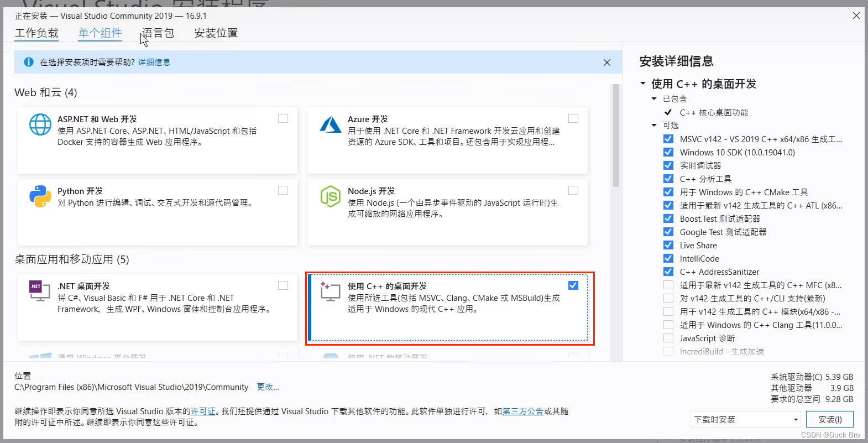Click the 系统驱动器(C) 5.39 GB text

coord(812,377)
